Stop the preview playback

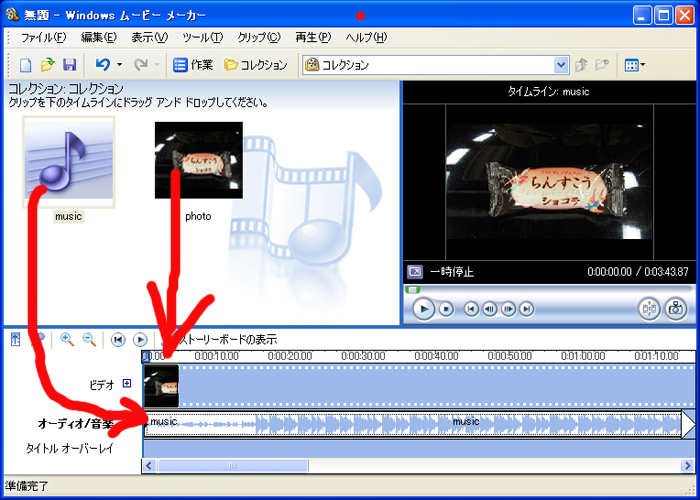446,309
